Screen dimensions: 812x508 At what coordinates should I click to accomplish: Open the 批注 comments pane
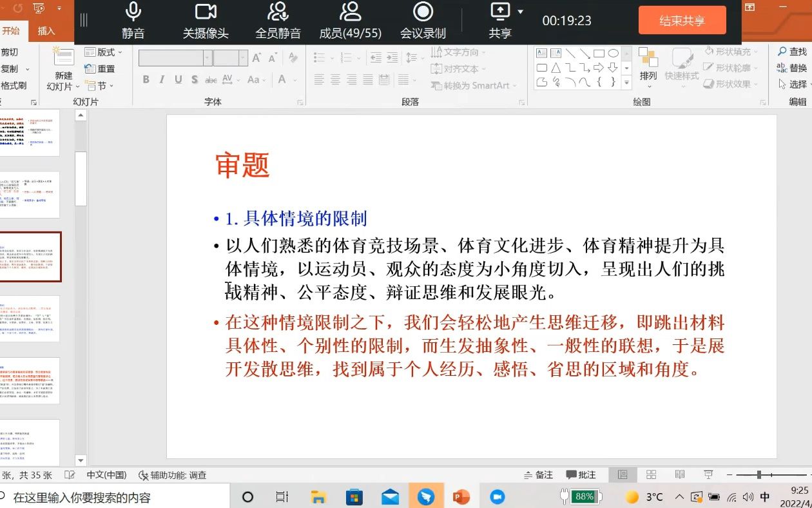581,474
